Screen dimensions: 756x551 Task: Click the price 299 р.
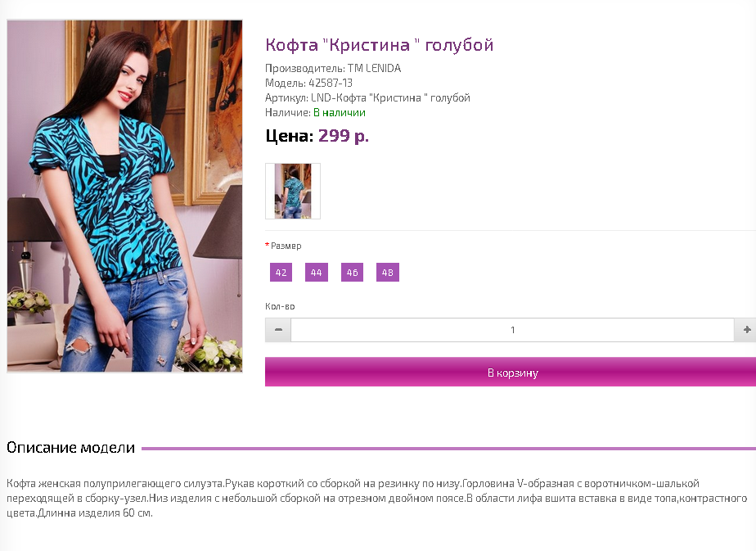coord(344,136)
